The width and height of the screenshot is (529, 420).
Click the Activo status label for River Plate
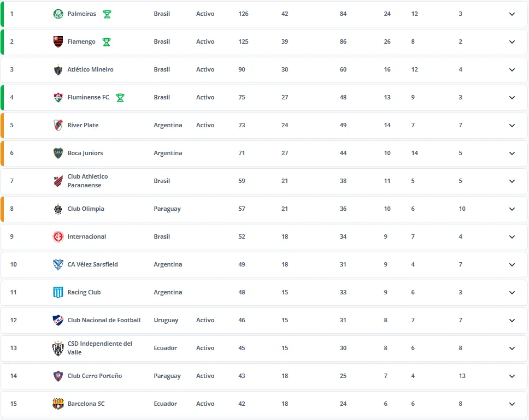point(205,125)
